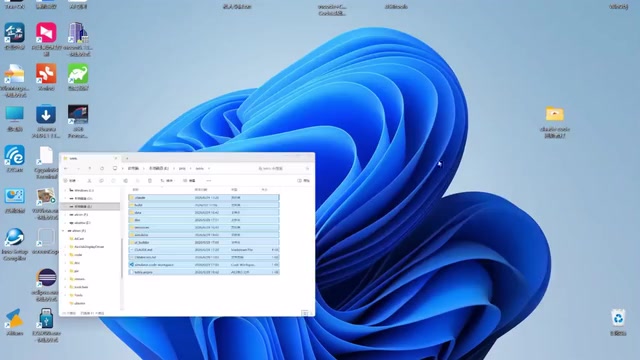Select the data folder row
640x360 pixels.
(x=204, y=212)
